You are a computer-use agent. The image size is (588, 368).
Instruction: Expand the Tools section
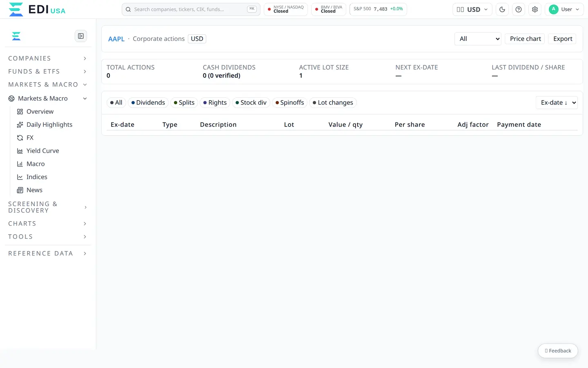point(47,237)
